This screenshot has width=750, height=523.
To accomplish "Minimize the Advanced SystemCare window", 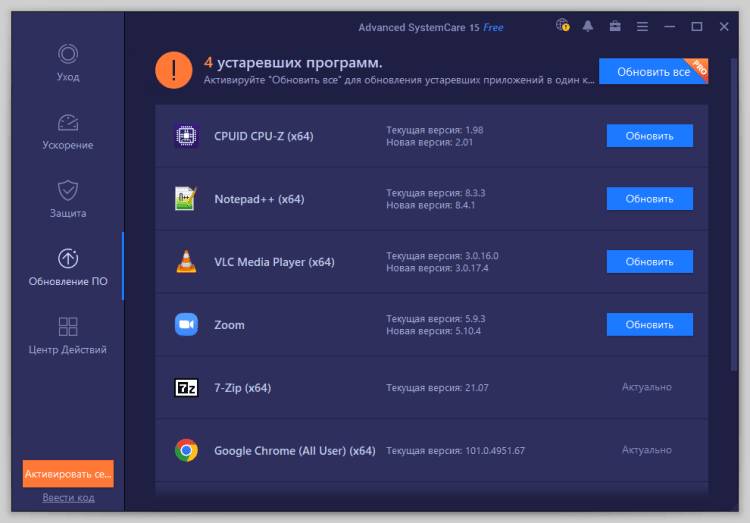I will [670, 27].
